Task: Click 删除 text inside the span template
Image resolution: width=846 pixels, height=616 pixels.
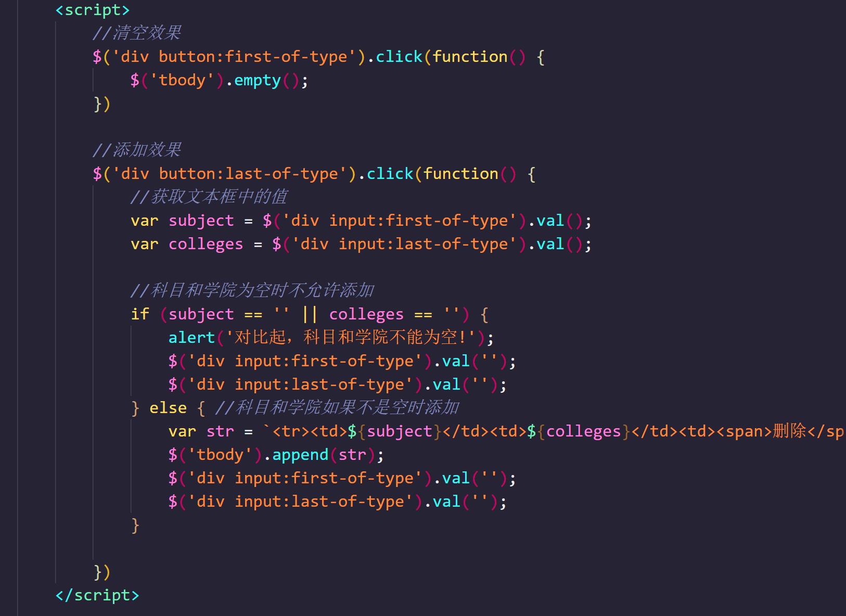Action: (790, 431)
